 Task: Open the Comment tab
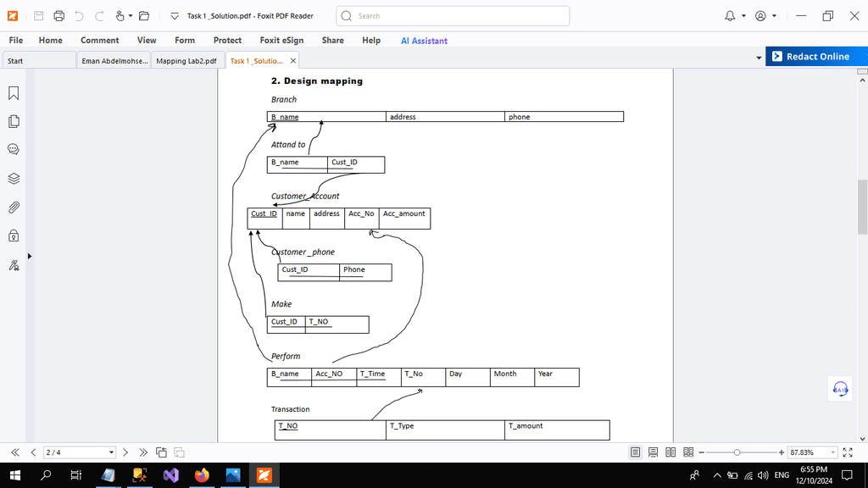100,41
